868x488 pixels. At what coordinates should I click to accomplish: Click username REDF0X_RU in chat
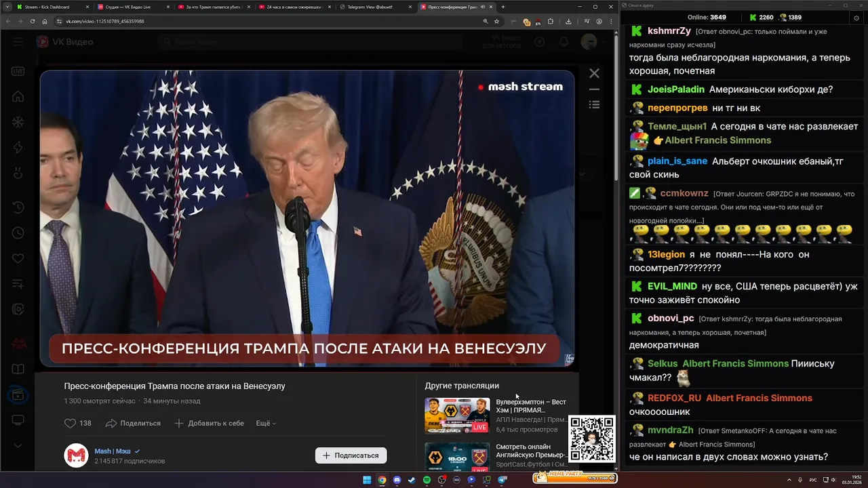click(x=674, y=398)
